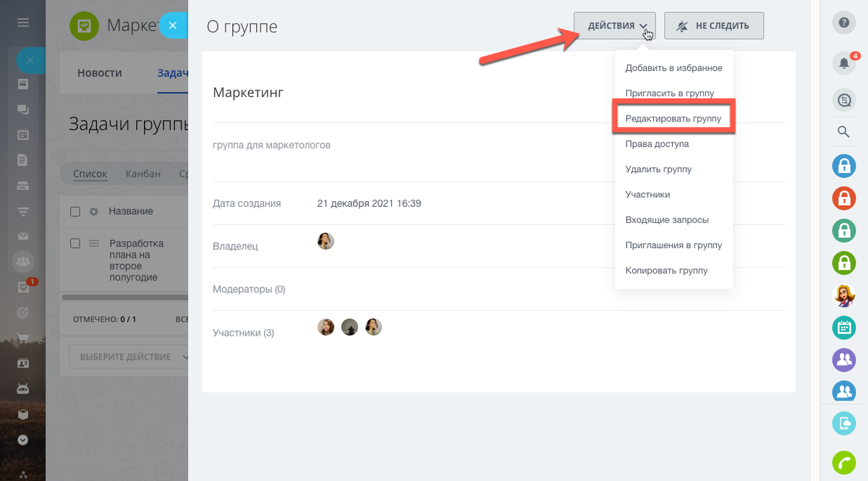The height and width of the screenshot is (481, 868).
Task: Open the cartoon woman user avatar
Action: coord(843,295)
